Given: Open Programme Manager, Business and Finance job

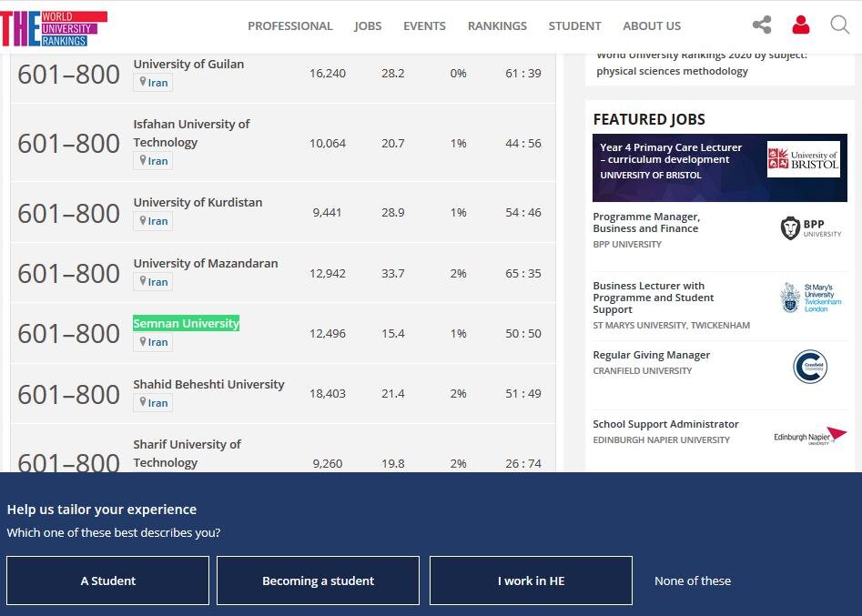Looking at the screenshot, I should click(x=646, y=223).
